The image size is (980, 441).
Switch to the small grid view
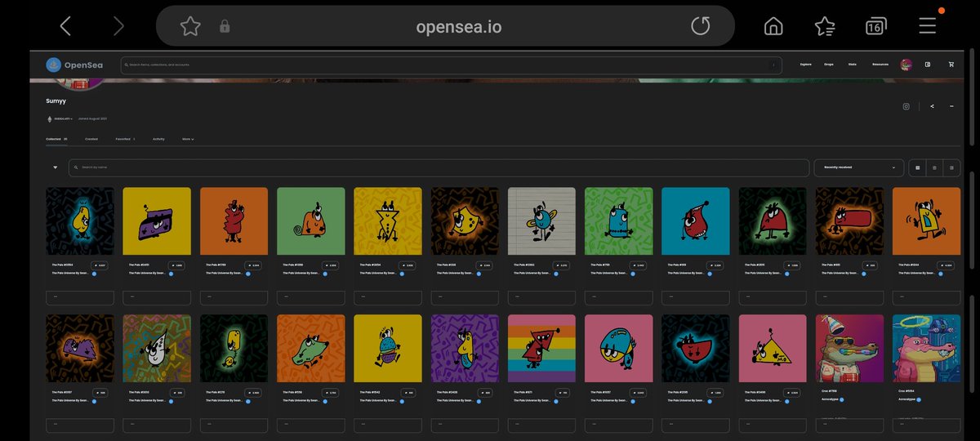(x=934, y=167)
